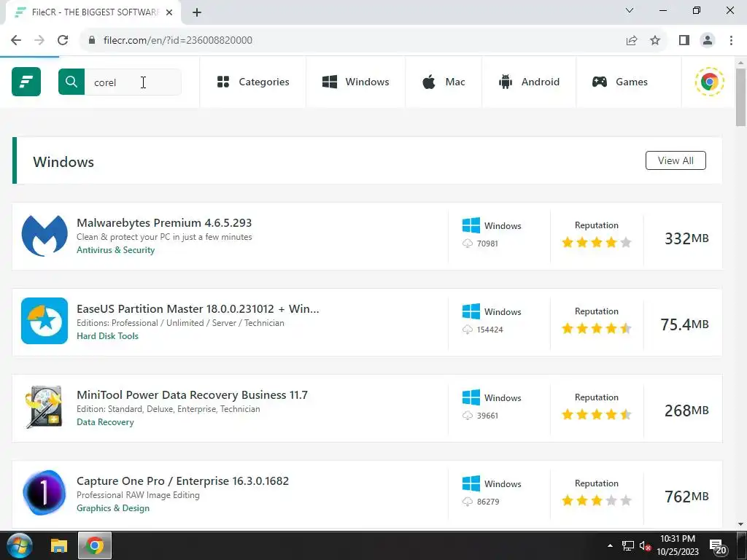Click the 762MB size text
Image resolution: width=747 pixels, height=560 pixels.
click(x=686, y=497)
